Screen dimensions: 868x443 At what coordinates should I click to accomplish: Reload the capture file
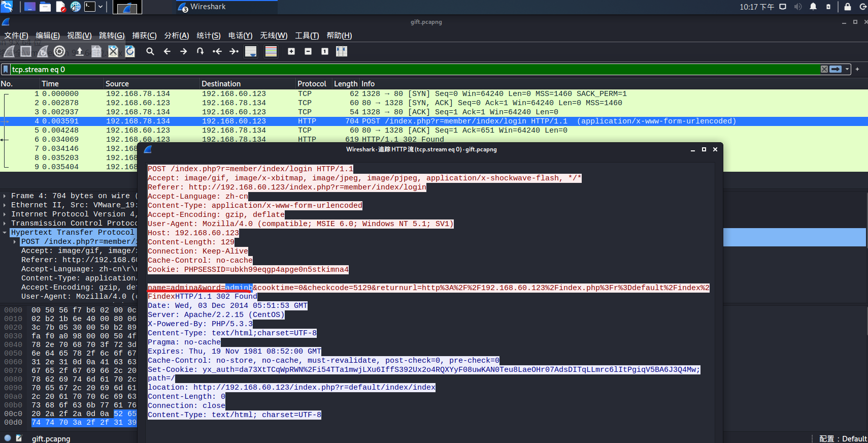(130, 51)
